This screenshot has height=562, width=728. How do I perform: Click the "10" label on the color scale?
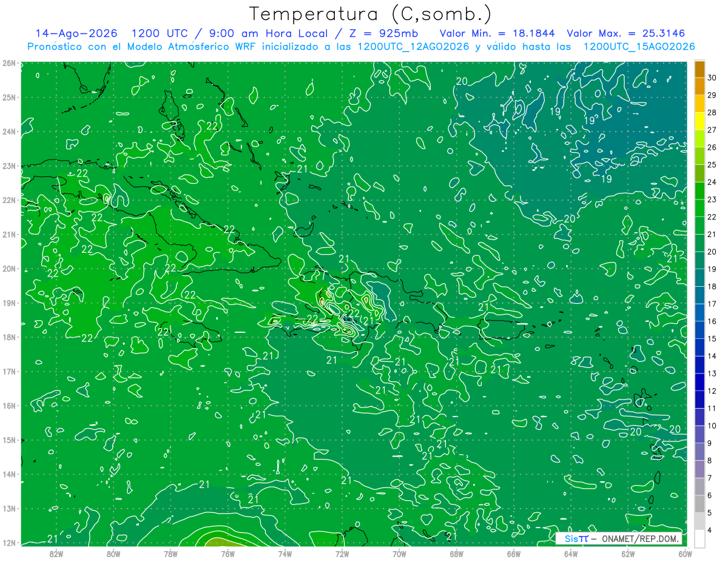coord(712,426)
